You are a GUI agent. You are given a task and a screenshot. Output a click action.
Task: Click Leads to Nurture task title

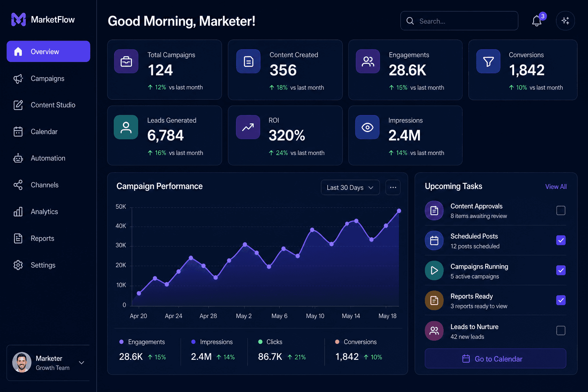point(474,327)
